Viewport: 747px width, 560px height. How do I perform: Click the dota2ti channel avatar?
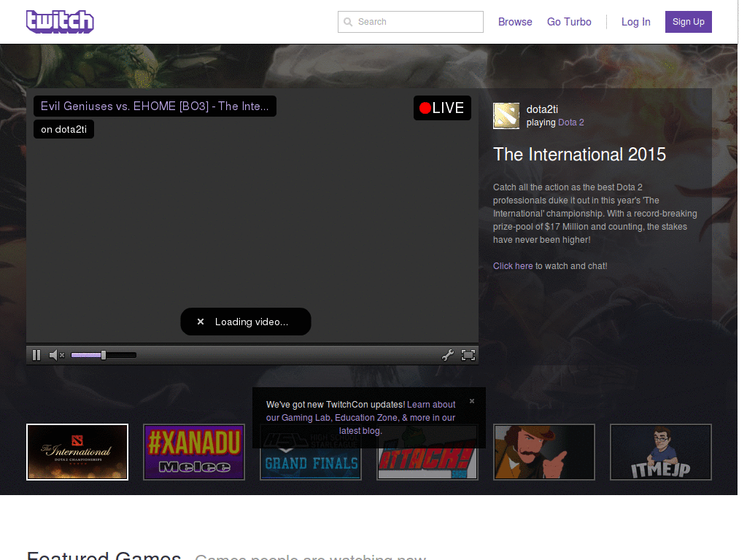coord(506,116)
